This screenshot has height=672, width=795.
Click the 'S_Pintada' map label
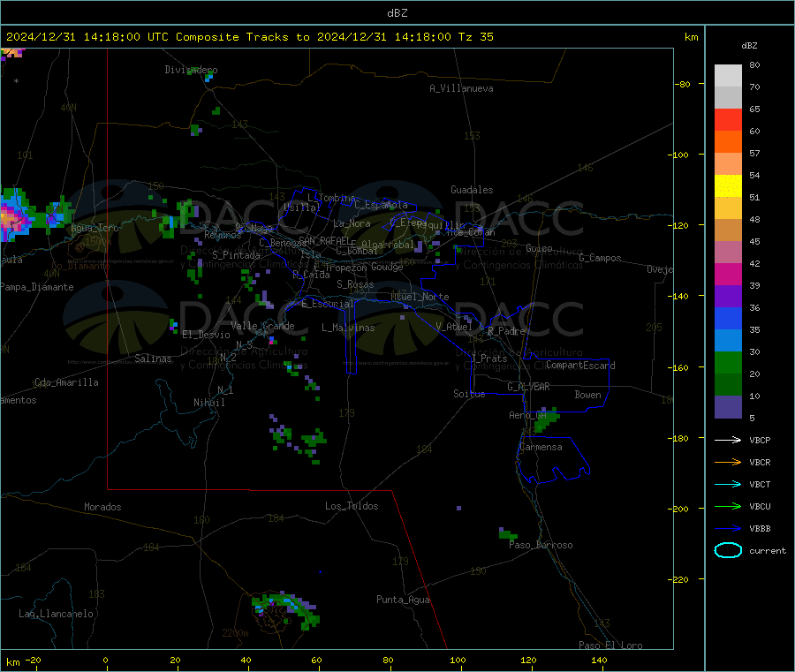click(x=236, y=255)
